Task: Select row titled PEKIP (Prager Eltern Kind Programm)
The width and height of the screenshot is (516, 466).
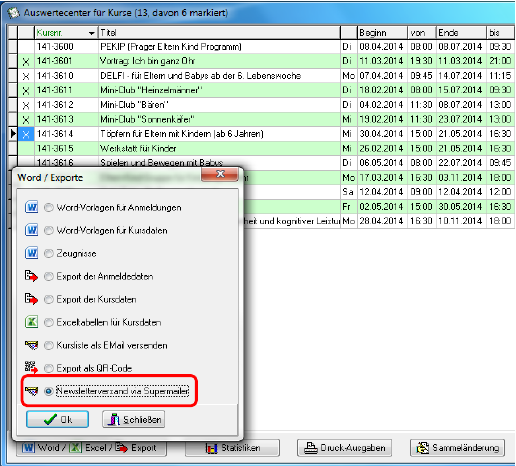Action: (261, 47)
